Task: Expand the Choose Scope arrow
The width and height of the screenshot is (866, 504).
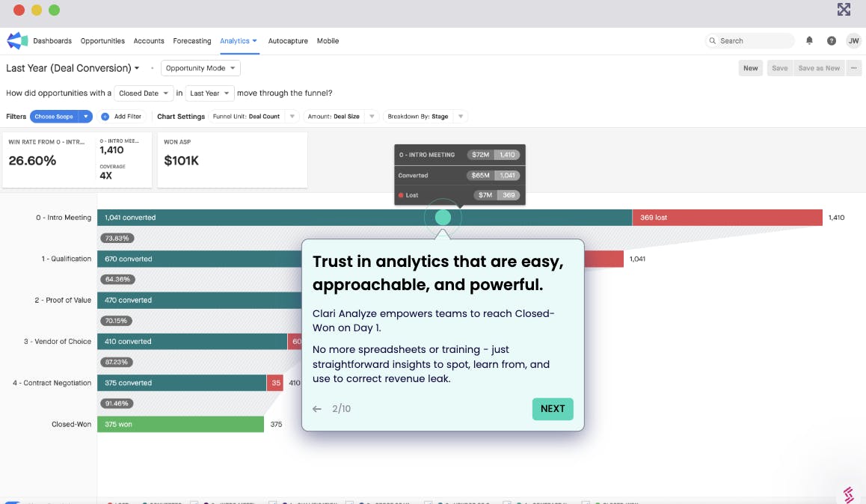Action: tap(85, 117)
